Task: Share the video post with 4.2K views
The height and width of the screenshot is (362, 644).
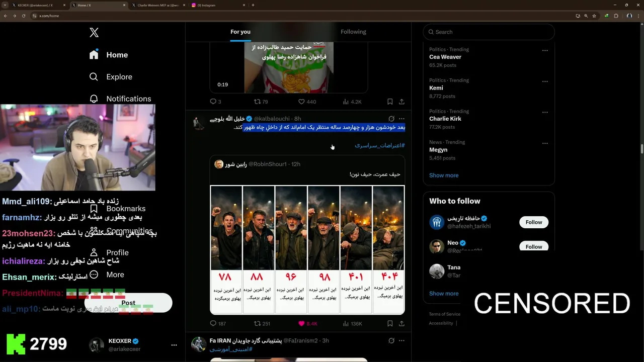Action: pyautogui.click(x=401, y=102)
